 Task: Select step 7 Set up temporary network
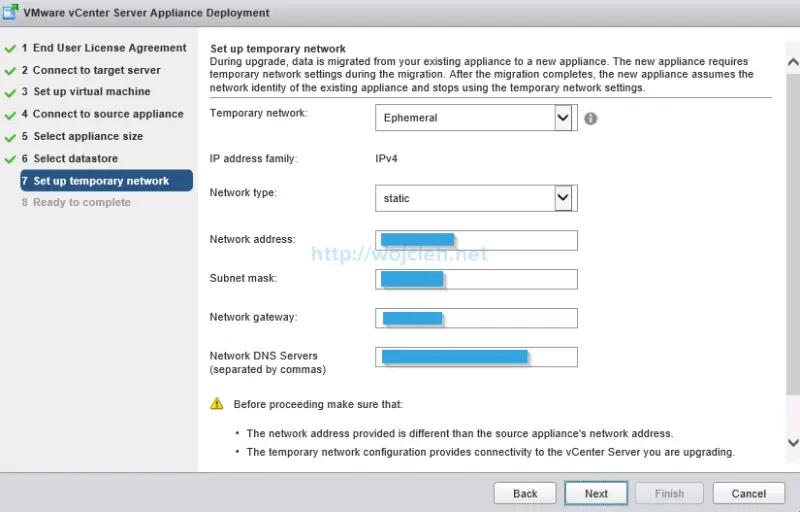107,181
